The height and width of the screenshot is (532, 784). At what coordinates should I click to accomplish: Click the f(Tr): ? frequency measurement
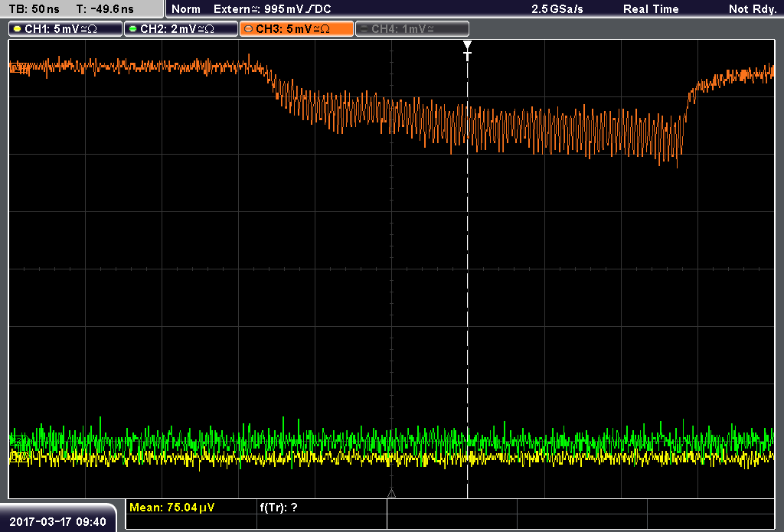coord(279,508)
